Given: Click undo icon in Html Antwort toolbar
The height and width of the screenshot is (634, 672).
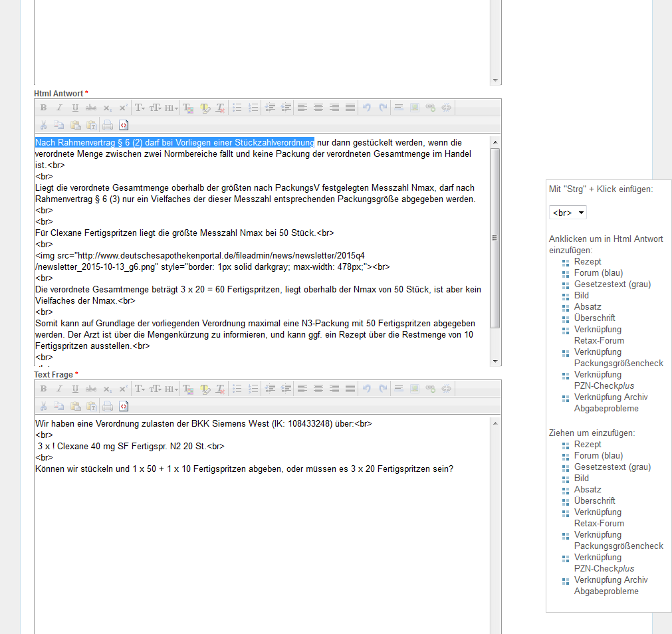Looking at the screenshot, I should 366,108.
